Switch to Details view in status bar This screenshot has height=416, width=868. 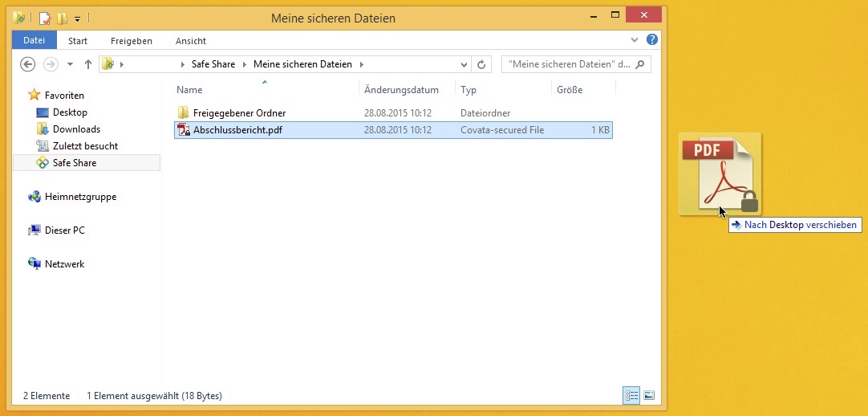(x=631, y=395)
